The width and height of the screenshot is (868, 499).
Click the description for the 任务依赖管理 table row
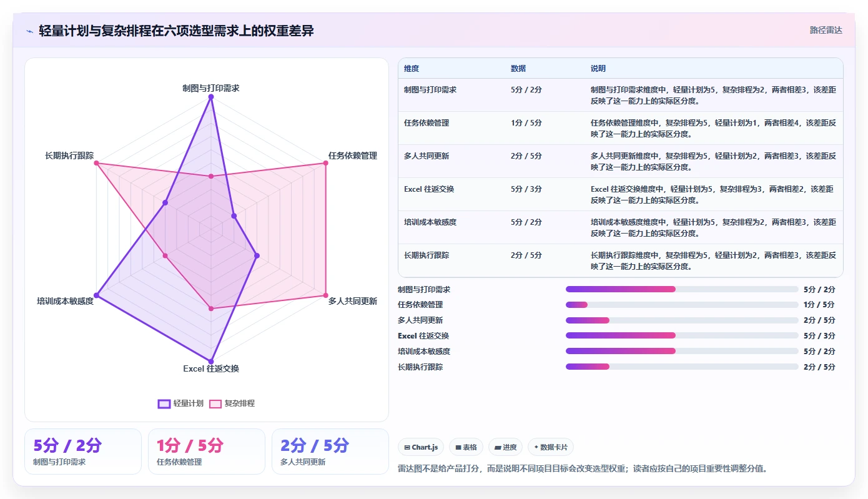(713, 128)
